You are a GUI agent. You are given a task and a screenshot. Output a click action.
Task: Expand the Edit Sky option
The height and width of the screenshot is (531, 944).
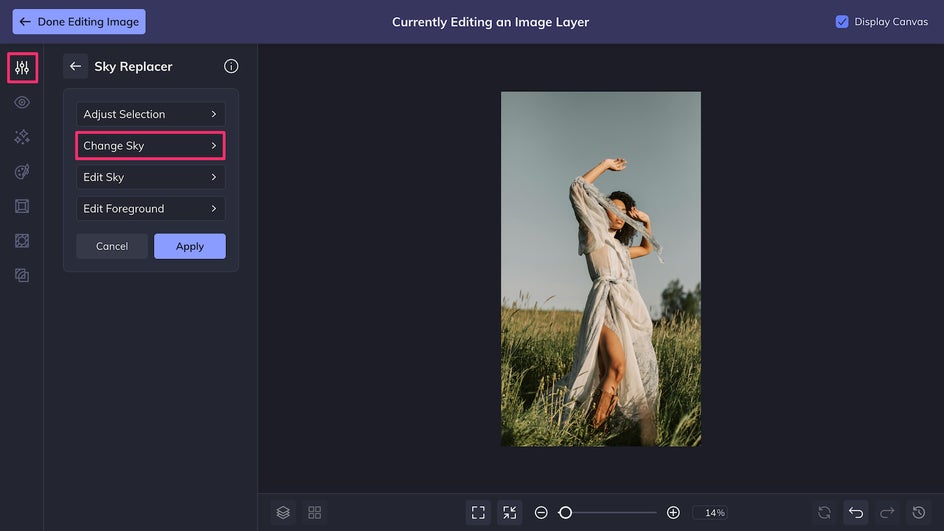(x=151, y=177)
